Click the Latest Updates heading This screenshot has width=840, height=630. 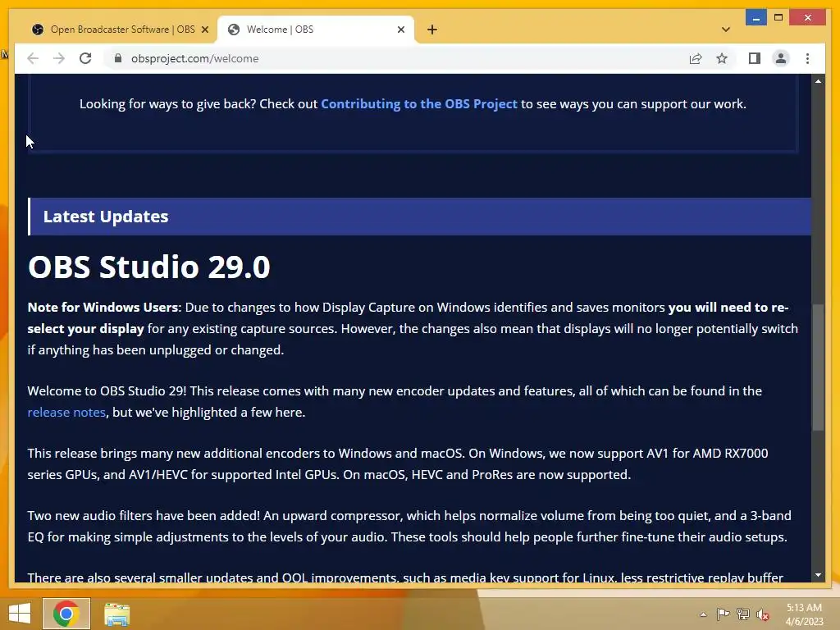(x=106, y=217)
